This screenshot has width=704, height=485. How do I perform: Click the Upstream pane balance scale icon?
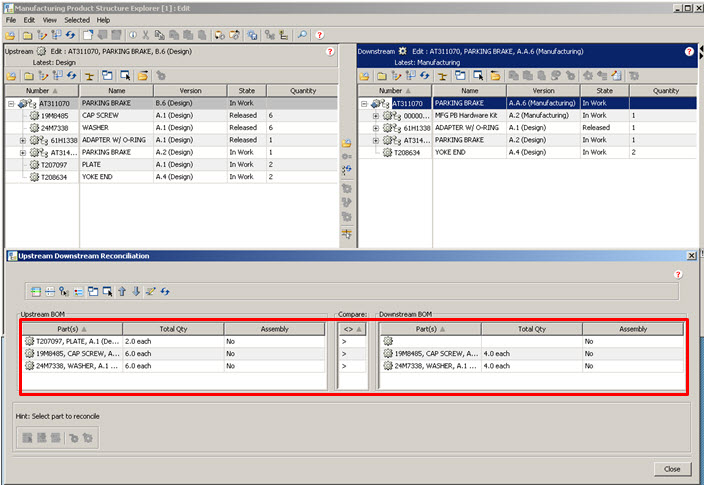pos(89,76)
